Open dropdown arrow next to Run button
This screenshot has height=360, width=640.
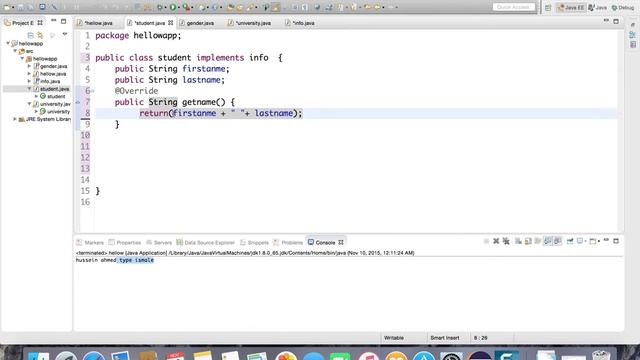pyautogui.click(x=179, y=7)
